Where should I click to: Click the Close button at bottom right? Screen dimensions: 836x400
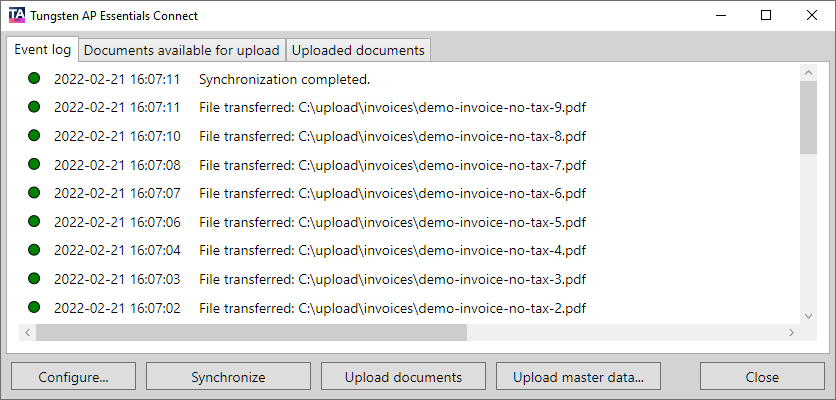pos(762,377)
